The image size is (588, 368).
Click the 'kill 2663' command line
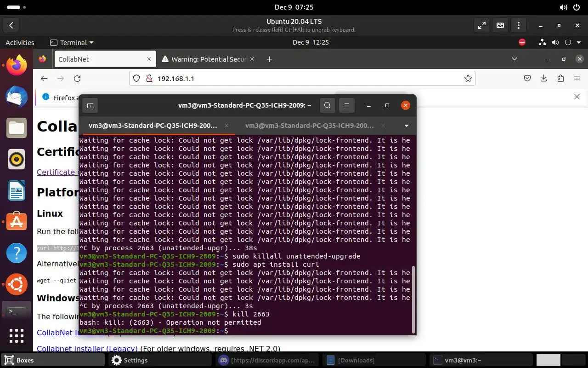click(251, 314)
